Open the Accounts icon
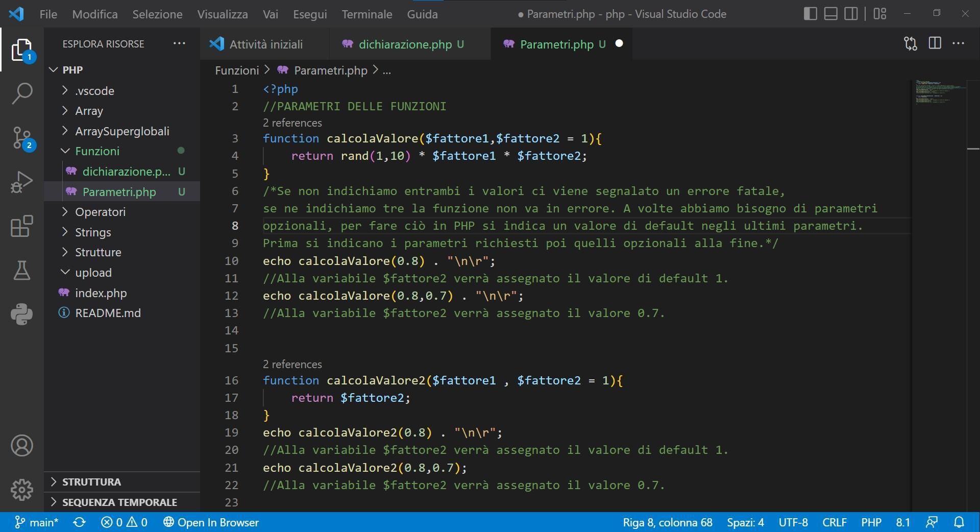 click(x=21, y=446)
